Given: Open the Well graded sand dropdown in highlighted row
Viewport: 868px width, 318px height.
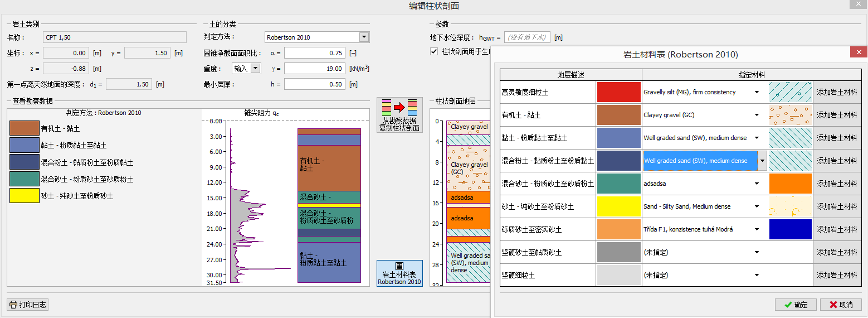Looking at the screenshot, I should point(762,161).
